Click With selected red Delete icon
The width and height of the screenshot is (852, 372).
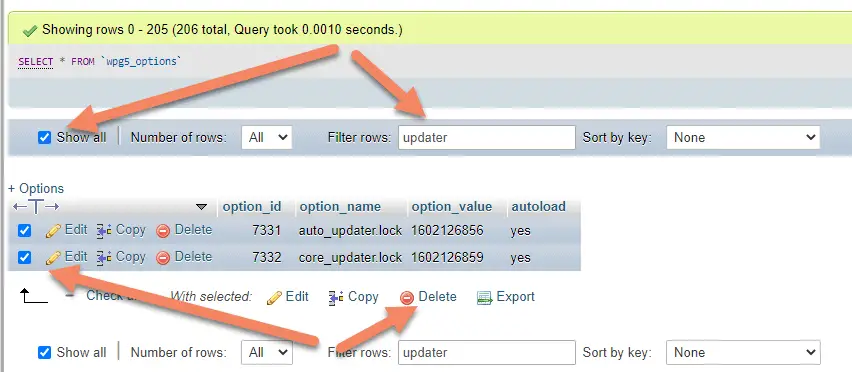pyautogui.click(x=407, y=298)
